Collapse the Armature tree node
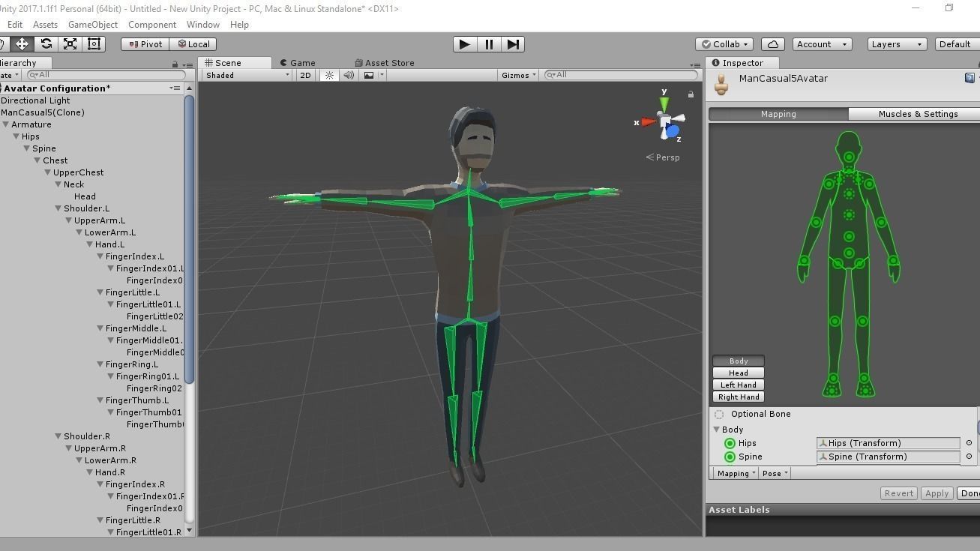The image size is (980, 551). (6, 124)
